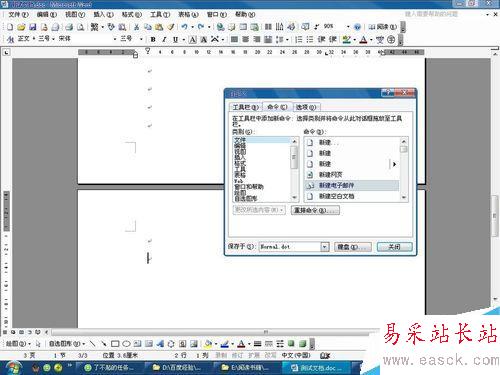This screenshot has width=500, height=375.
Task: Toggle Align Left button
Action: coord(234,39)
